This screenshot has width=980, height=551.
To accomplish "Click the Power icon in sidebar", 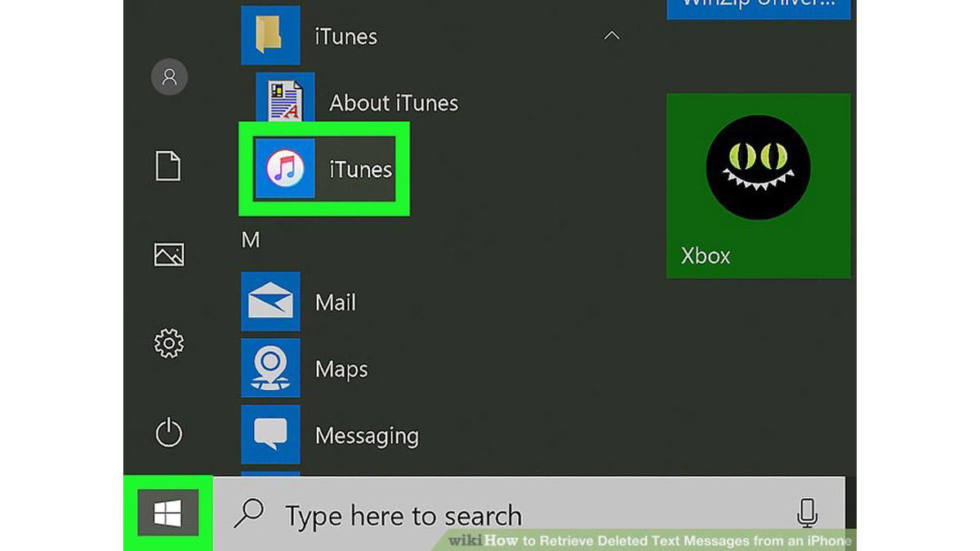I will pyautogui.click(x=169, y=433).
